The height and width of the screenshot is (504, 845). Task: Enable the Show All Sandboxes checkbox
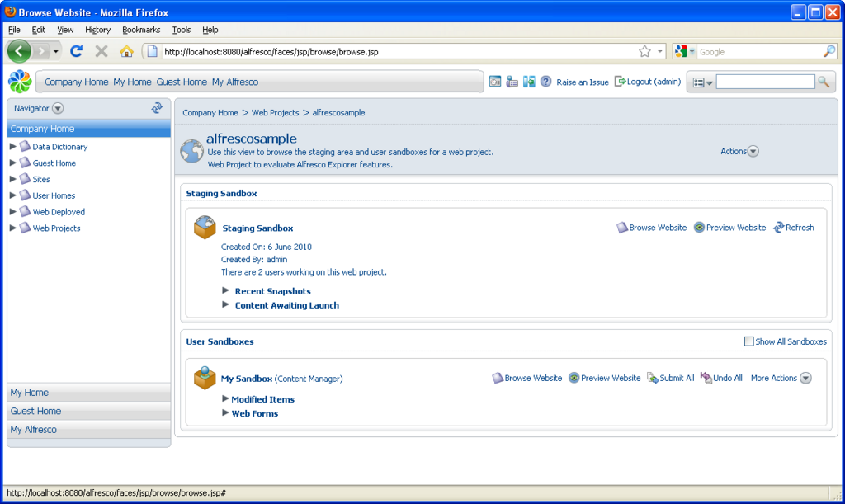(x=748, y=341)
